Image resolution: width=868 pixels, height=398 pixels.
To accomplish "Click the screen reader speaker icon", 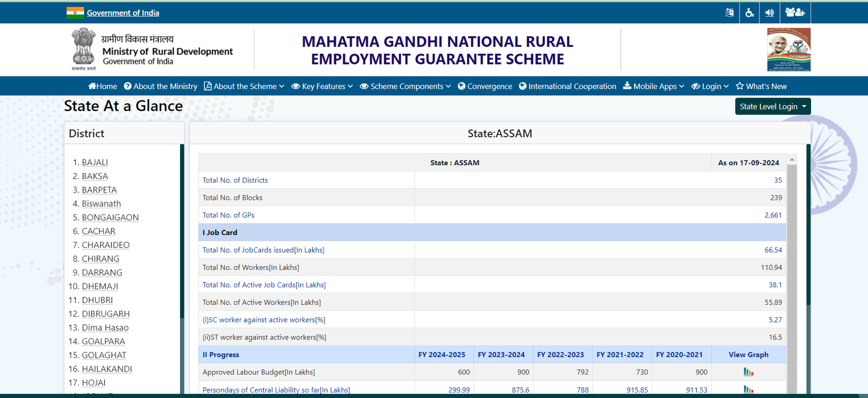I will coord(770,12).
